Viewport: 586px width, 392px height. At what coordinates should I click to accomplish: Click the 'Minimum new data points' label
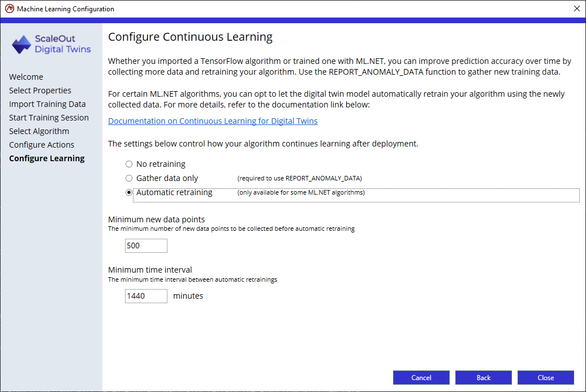tap(156, 219)
